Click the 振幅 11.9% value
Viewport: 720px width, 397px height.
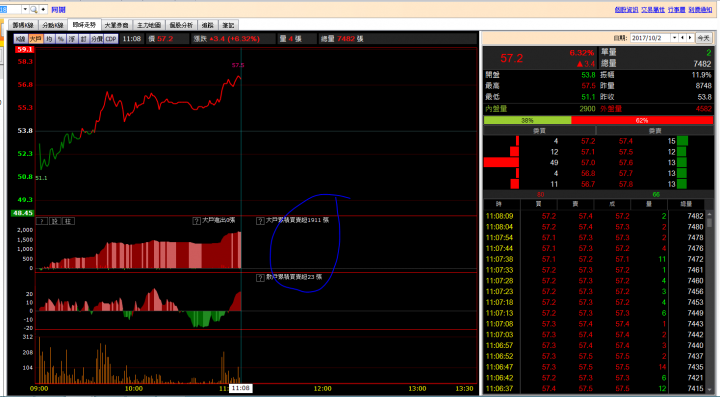(x=701, y=75)
